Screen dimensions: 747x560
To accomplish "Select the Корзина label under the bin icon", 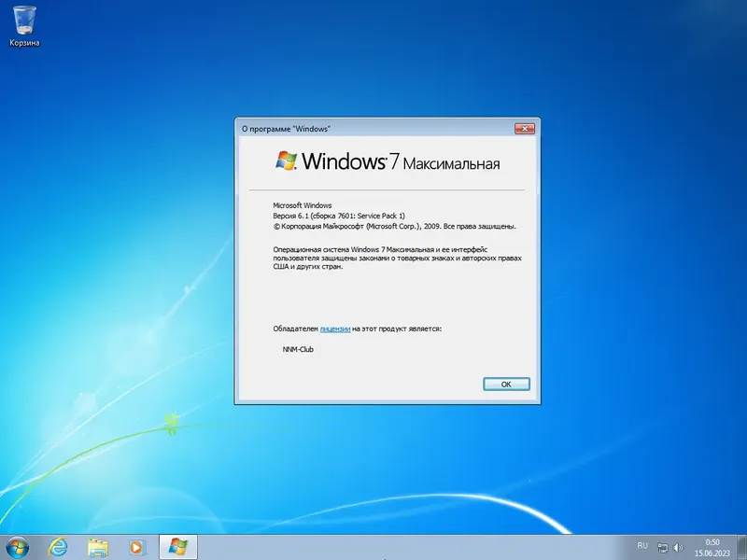I will tap(25, 41).
